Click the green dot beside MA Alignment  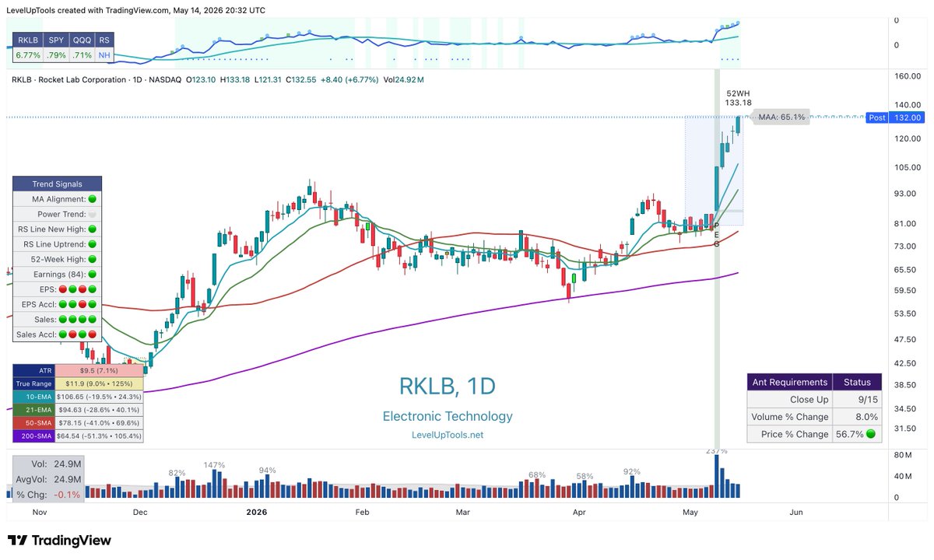[x=92, y=199]
